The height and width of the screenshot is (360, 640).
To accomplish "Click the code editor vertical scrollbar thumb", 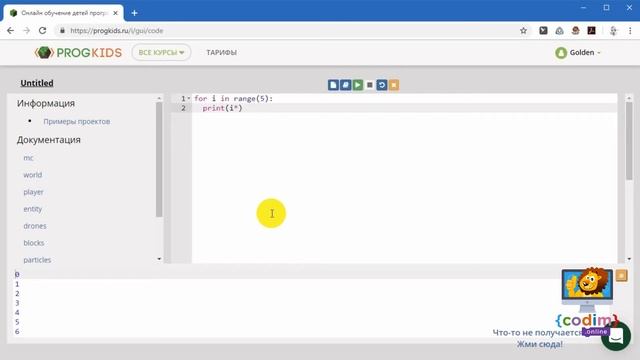I will pyautogui.click(x=629, y=141).
